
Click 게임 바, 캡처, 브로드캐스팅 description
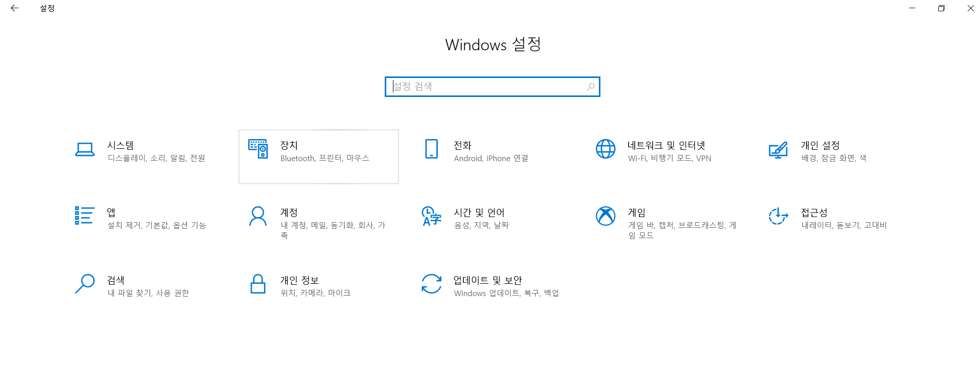click(682, 230)
